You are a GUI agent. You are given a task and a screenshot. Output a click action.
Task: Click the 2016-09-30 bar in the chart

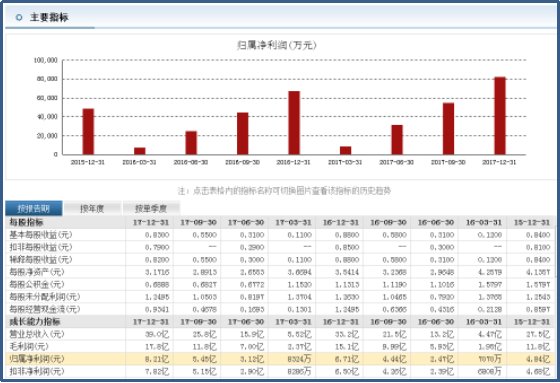tap(242, 134)
